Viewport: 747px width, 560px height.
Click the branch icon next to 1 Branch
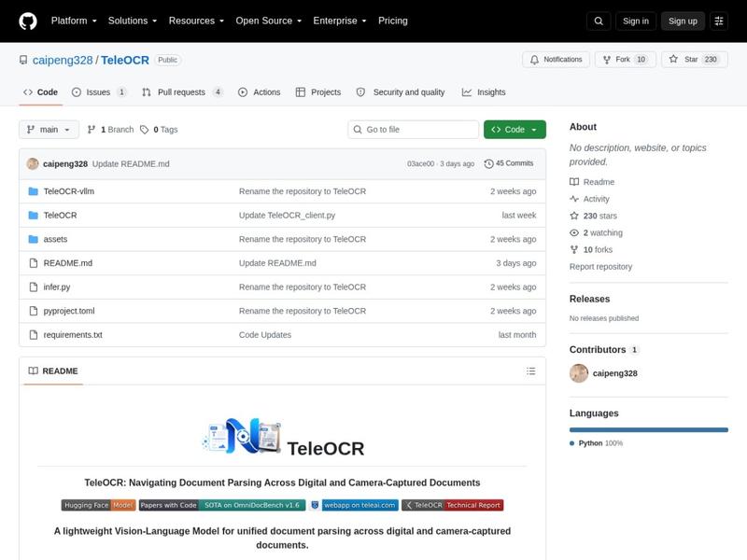(x=92, y=130)
